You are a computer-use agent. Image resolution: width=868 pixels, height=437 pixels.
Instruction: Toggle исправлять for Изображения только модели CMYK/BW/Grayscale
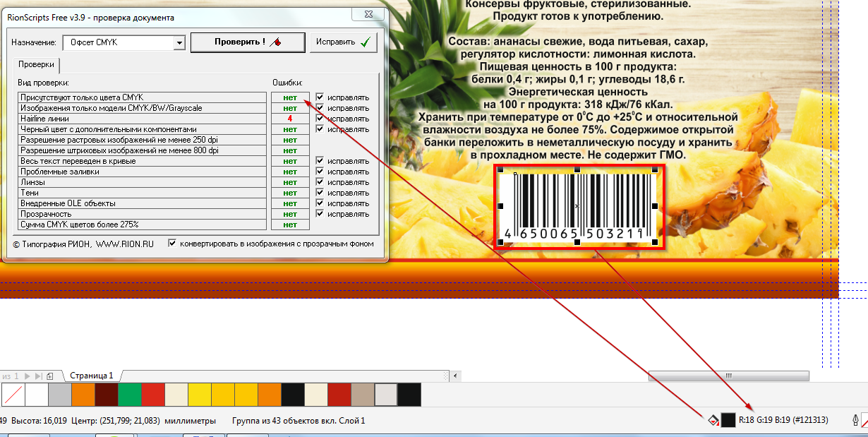coord(320,108)
